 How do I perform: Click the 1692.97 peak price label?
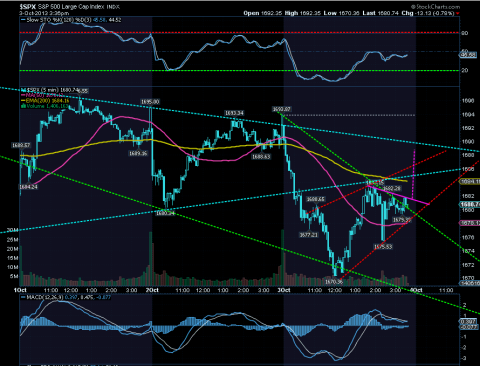point(282,109)
